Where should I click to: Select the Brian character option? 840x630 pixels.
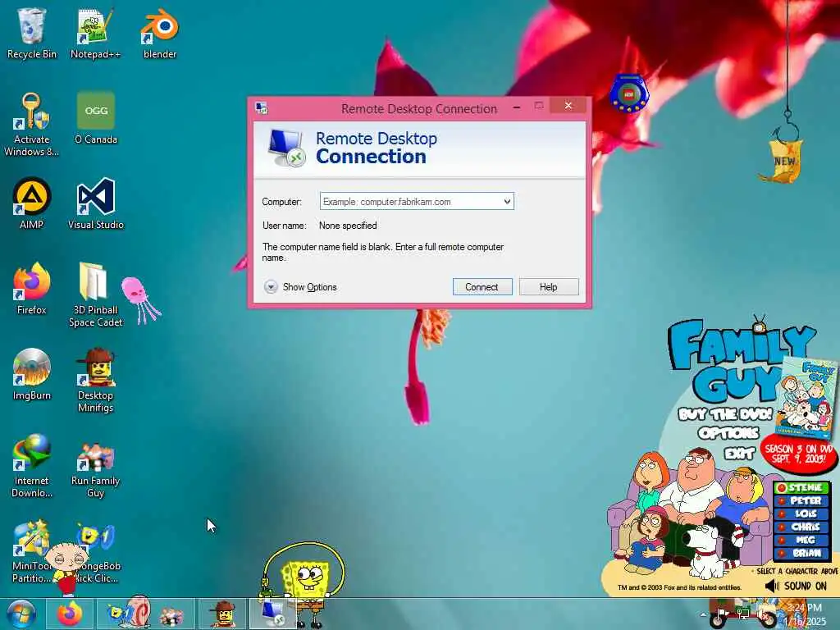[x=801, y=553]
